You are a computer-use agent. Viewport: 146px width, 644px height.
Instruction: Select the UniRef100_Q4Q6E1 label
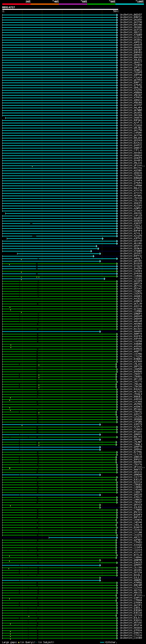[131, 296]
